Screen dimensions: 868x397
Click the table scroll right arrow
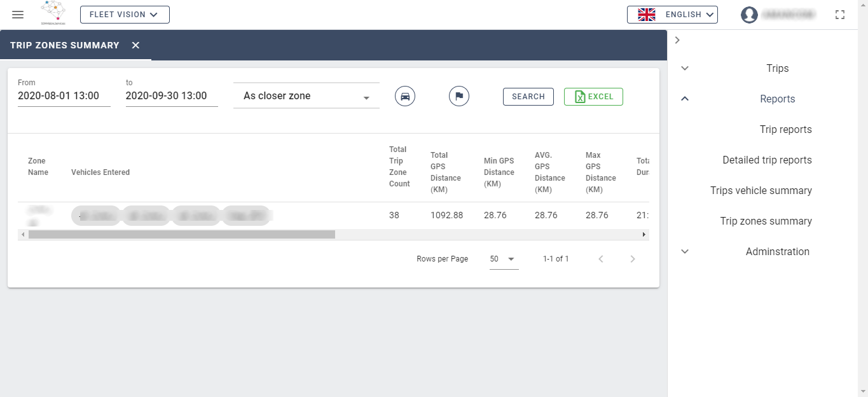point(644,235)
